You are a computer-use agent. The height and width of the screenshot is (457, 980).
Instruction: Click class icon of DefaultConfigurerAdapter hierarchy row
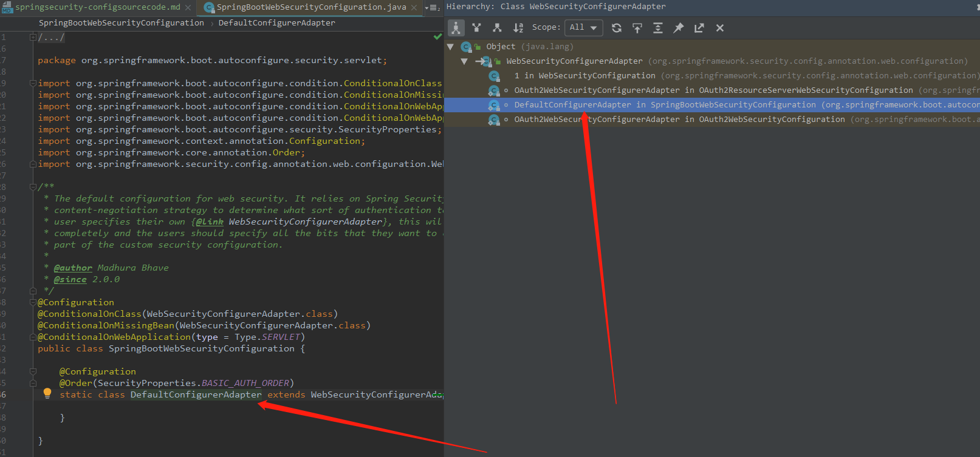coord(495,105)
